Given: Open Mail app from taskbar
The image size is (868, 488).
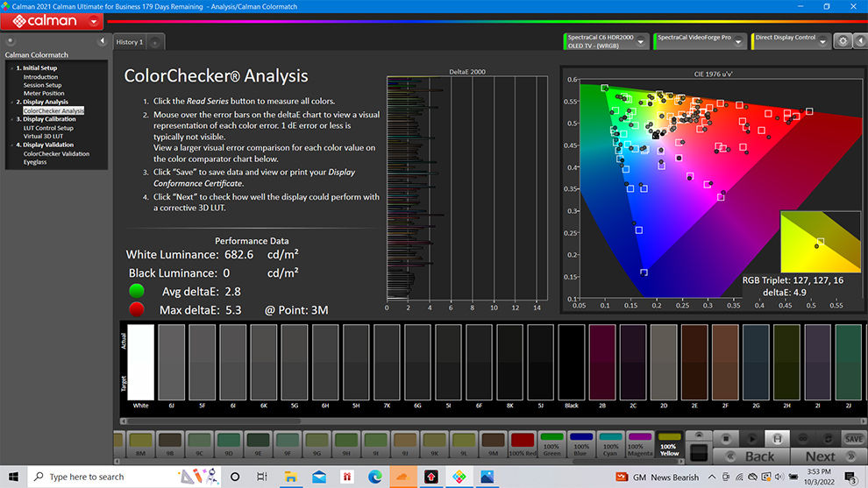Looking at the screenshot, I should [319, 477].
